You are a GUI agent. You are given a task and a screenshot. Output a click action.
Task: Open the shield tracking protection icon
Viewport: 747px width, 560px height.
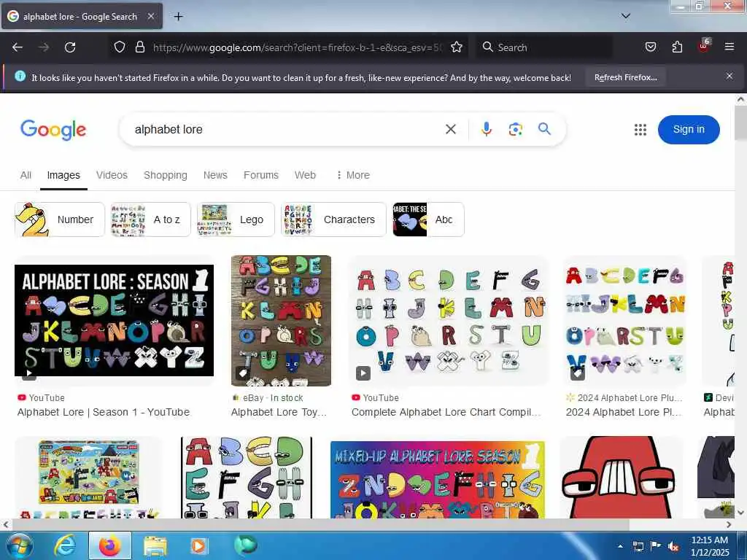120,47
